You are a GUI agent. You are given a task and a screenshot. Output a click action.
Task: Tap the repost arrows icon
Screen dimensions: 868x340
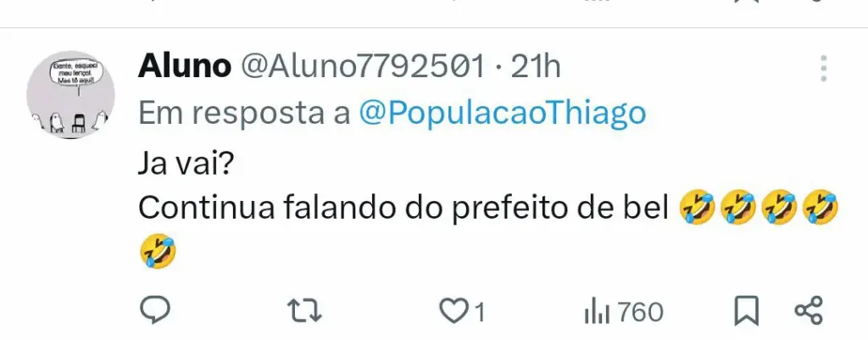pyautogui.click(x=306, y=312)
